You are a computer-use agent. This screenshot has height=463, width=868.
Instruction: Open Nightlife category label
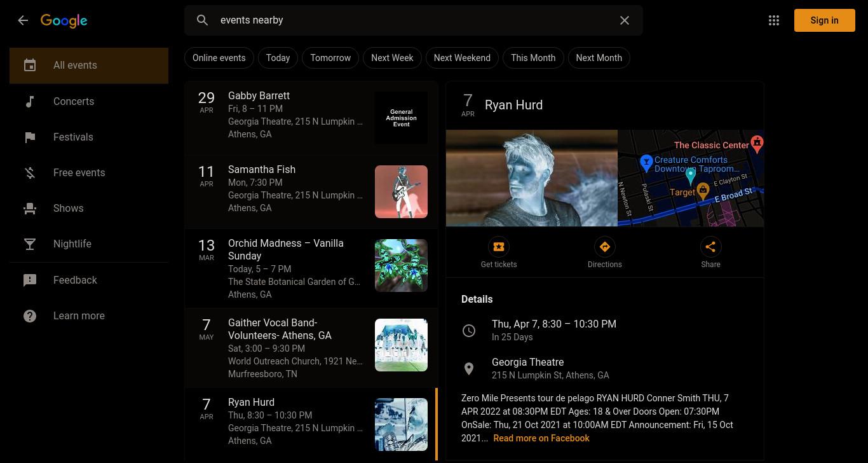click(x=72, y=244)
